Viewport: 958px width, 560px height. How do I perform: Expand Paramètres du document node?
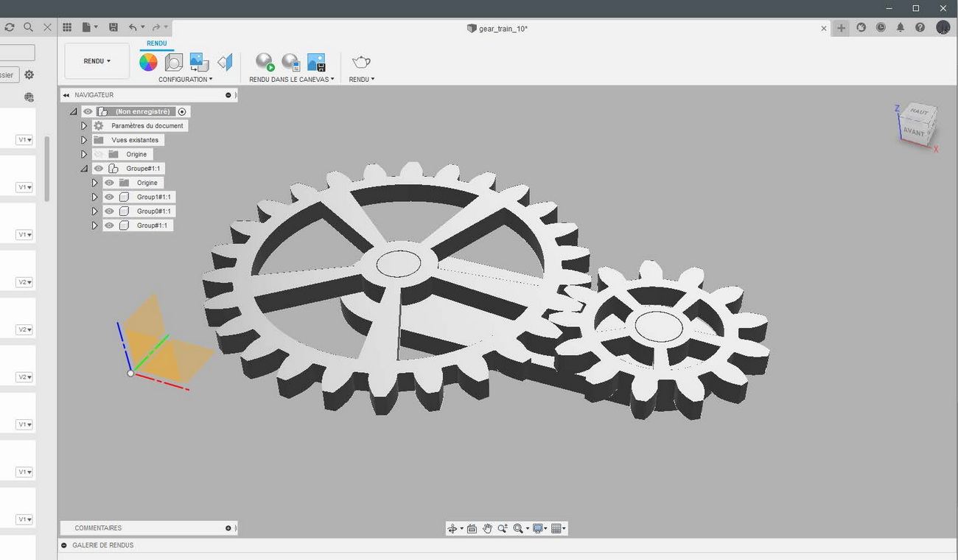click(84, 126)
